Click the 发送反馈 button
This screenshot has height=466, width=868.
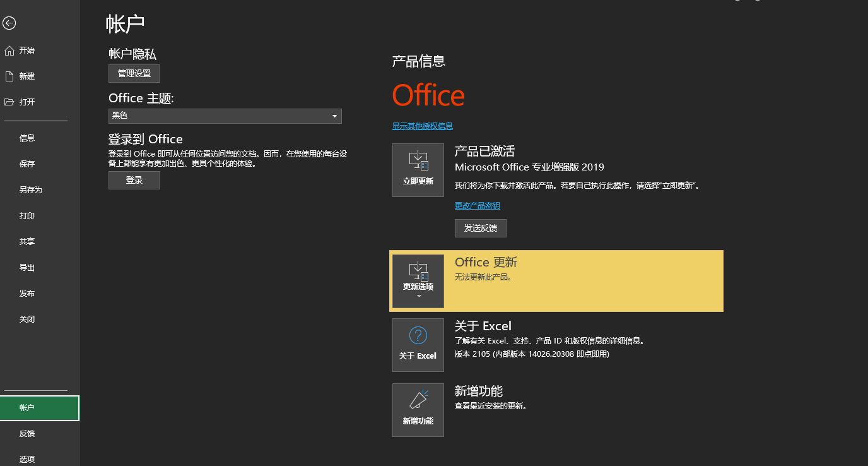[481, 228]
